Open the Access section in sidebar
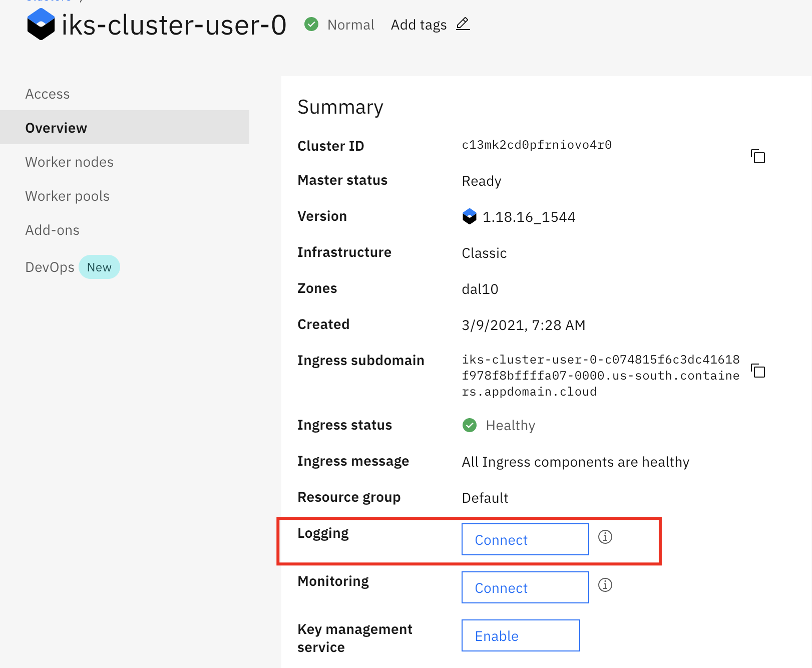This screenshot has width=812, height=668. 48,94
